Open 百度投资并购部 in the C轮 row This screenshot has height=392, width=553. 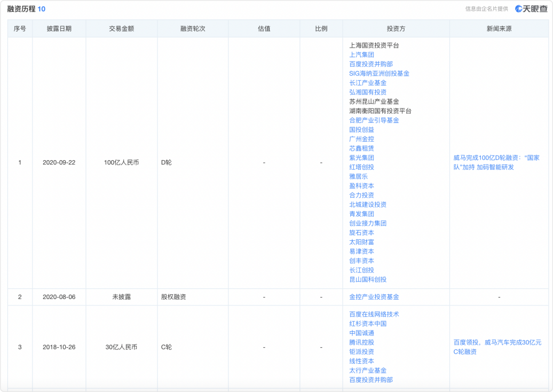tap(370, 380)
